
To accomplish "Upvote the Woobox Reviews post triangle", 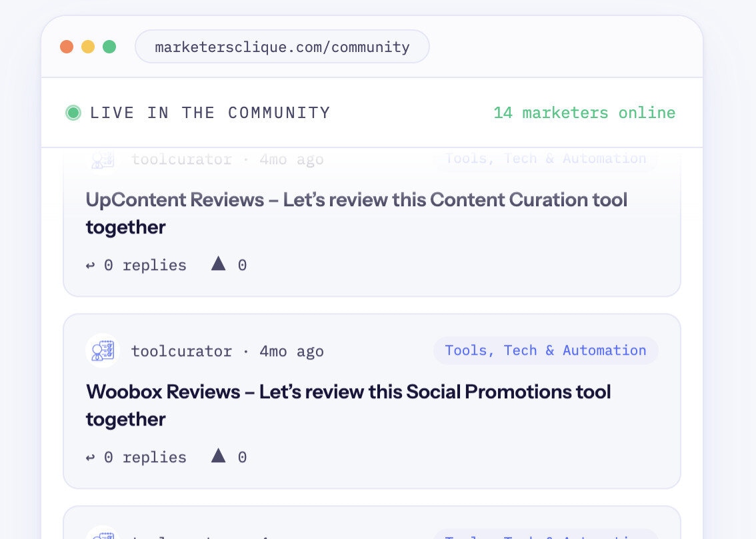I will [219, 456].
